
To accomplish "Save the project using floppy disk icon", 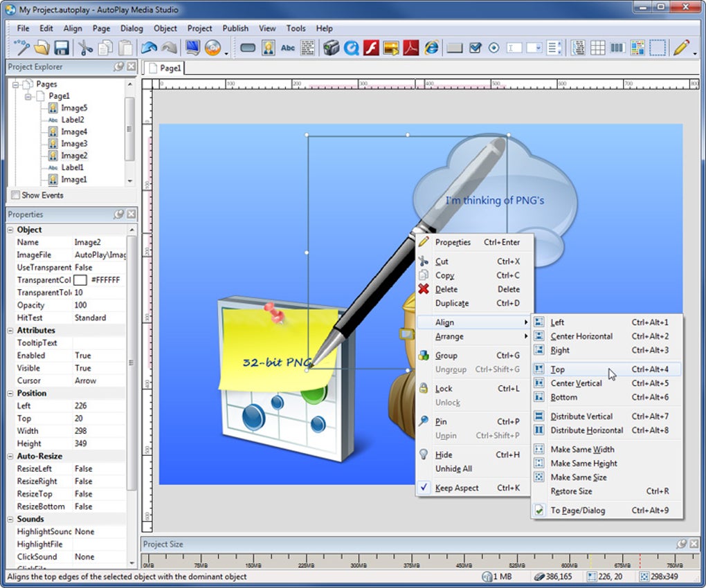I will (62, 48).
